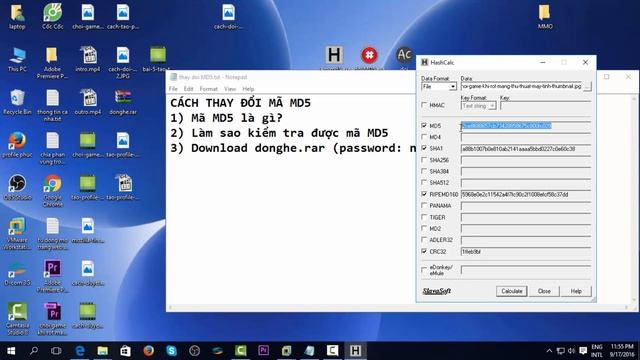Enable the ADLER32 checkbox
Screen dimensions: 640x360
pyautogui.click(x=424, y=240)
